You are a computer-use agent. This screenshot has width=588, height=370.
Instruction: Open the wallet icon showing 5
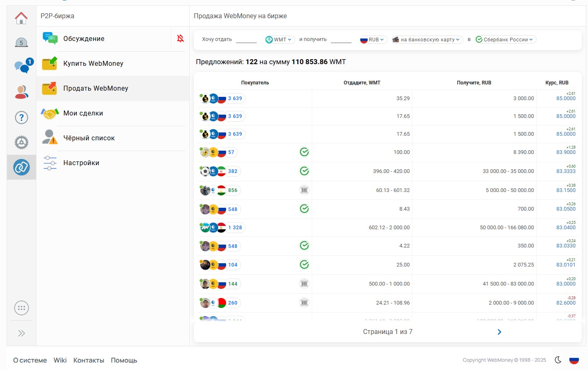pos(21,42)
